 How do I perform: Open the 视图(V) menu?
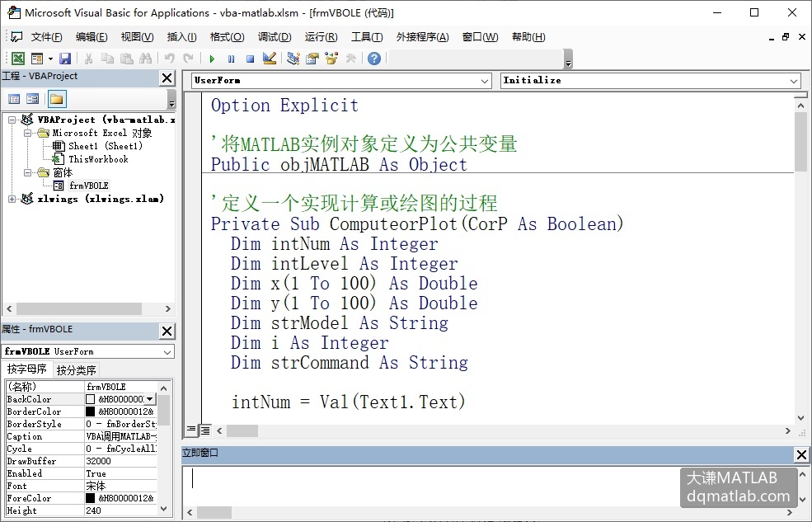pyautogui.click(x=137, y=37)
